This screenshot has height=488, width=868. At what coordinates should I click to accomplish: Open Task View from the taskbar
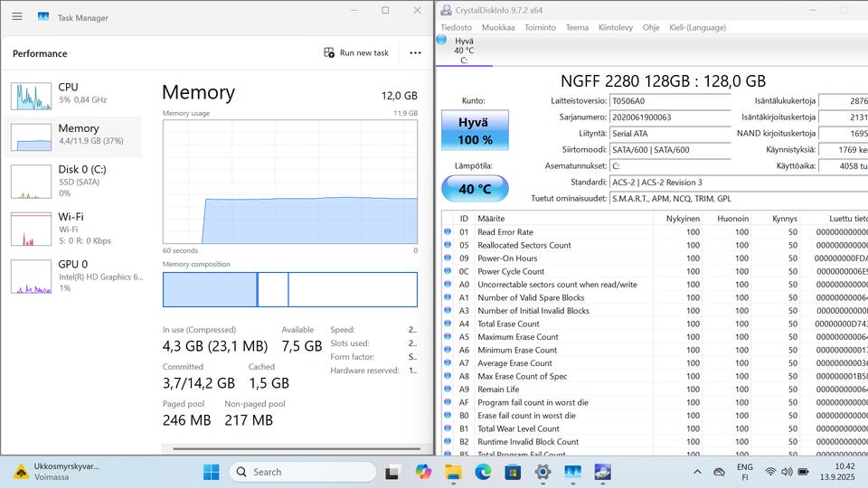click(392, 472)
